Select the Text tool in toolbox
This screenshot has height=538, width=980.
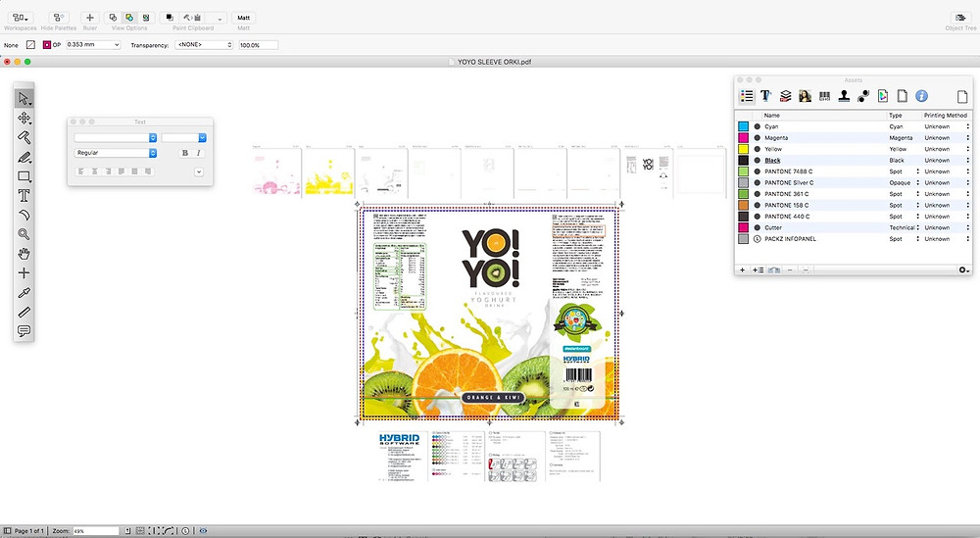click(x=24, y=196)
